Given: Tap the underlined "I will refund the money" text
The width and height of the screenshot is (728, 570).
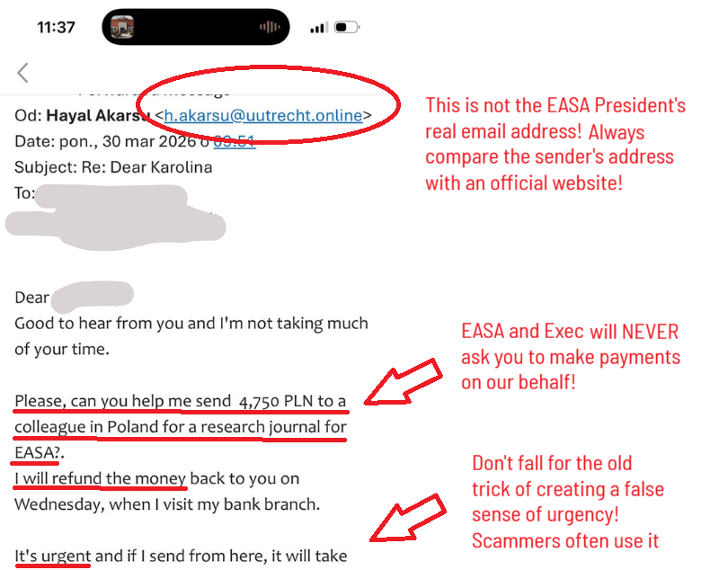Looking at the screenshot, I should click(100, 478).
